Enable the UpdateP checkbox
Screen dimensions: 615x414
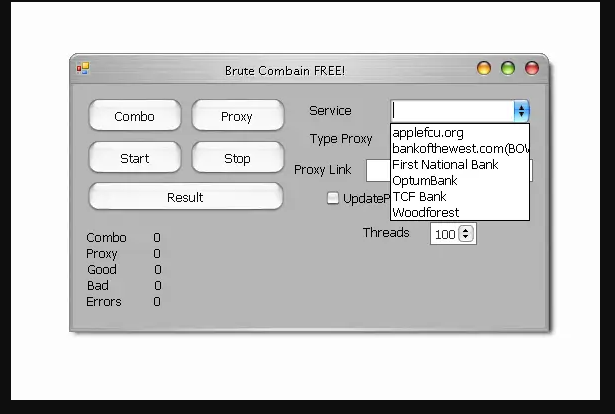[333, 198]
